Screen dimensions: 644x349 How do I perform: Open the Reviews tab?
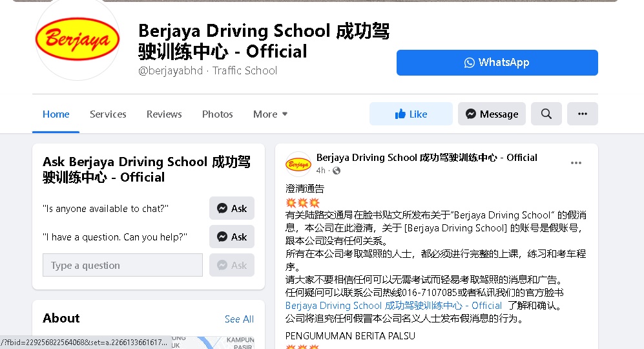(x=164, y=114)
